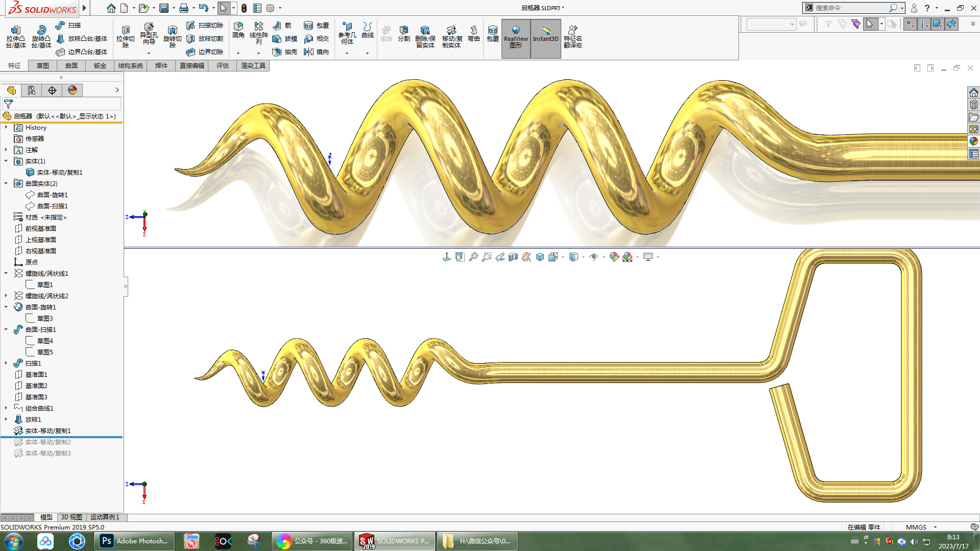The height and width of the screenshot is (551, 980).
Task: Switch to the 曲面 (Surfaces) tab
Action: tap(71, 66)
